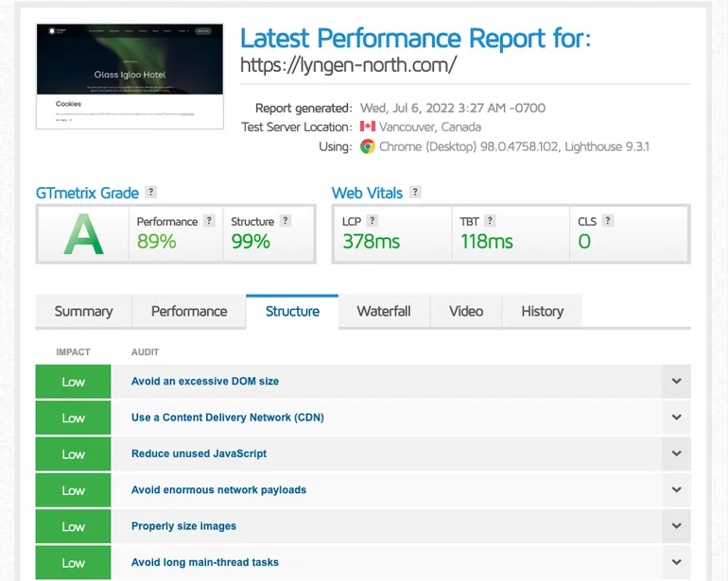Click the TBT help question mark

[x=490, y=221]
